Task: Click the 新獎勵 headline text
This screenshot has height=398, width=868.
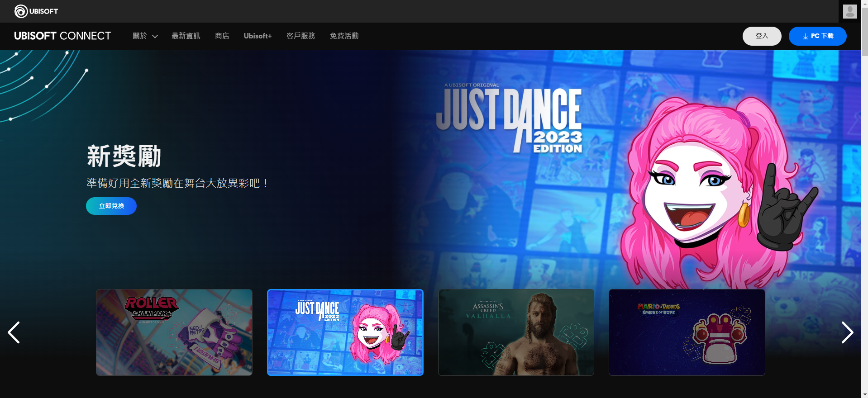Action: point(124,156)
